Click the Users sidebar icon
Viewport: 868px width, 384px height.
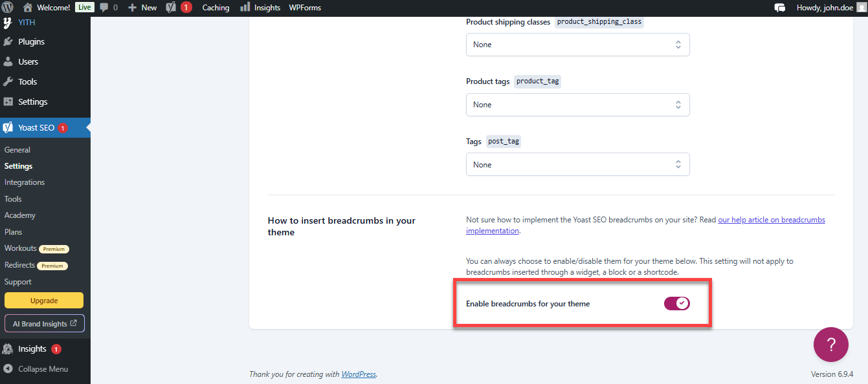8,61
